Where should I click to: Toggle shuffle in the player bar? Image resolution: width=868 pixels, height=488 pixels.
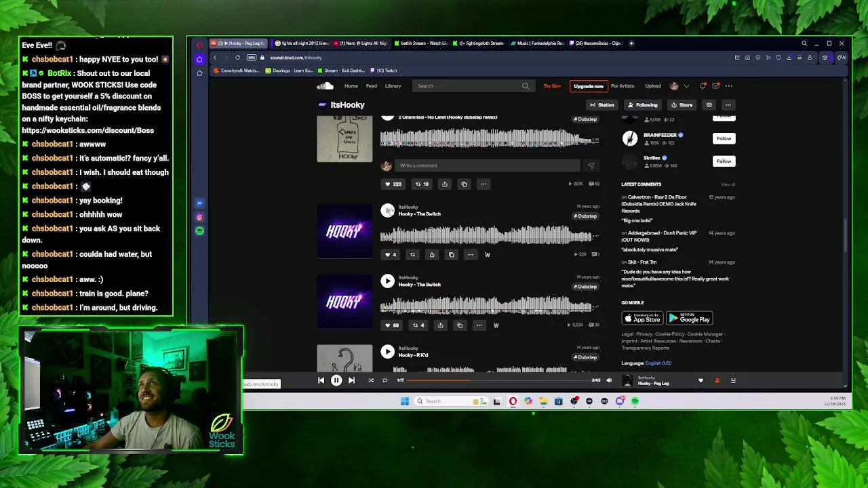coord(371,381)
